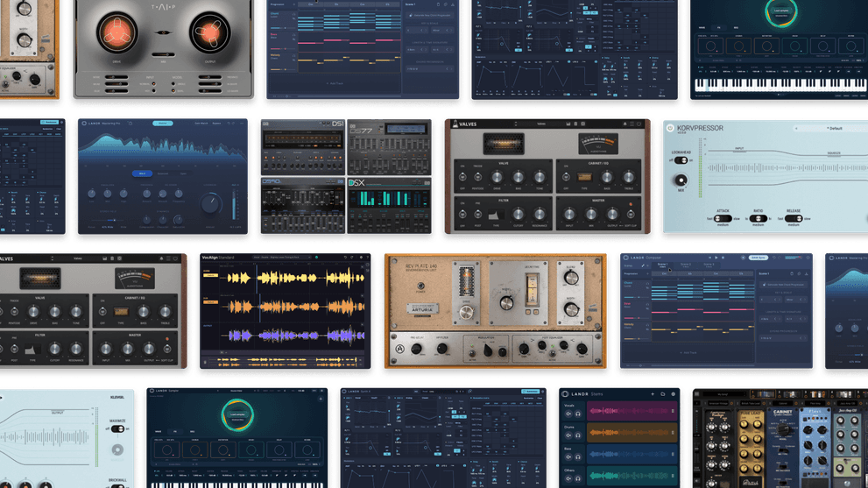
Task: Click Add Track in Composer with Scene tabs
Action: [x=688, y=353]
